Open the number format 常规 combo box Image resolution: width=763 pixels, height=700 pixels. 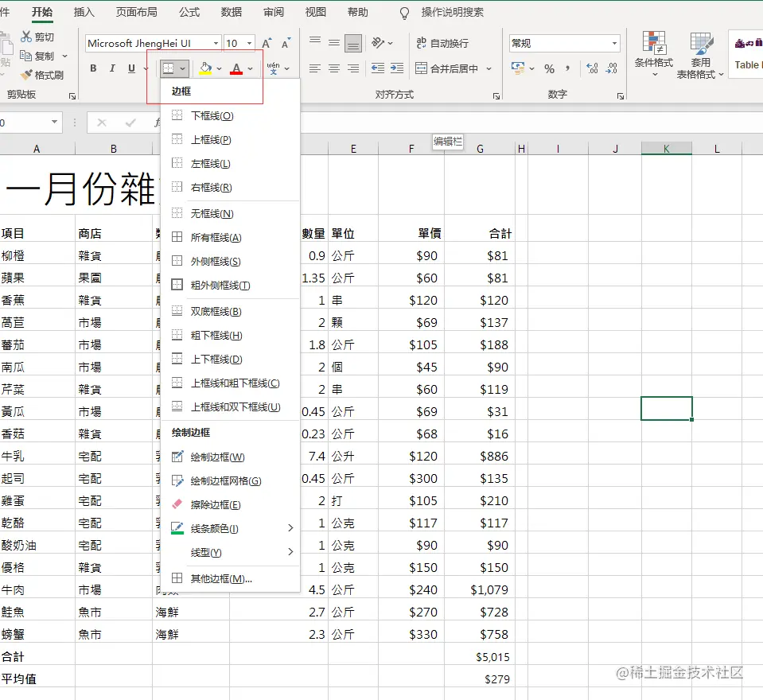pyautogui.click(x=564, y=43)
